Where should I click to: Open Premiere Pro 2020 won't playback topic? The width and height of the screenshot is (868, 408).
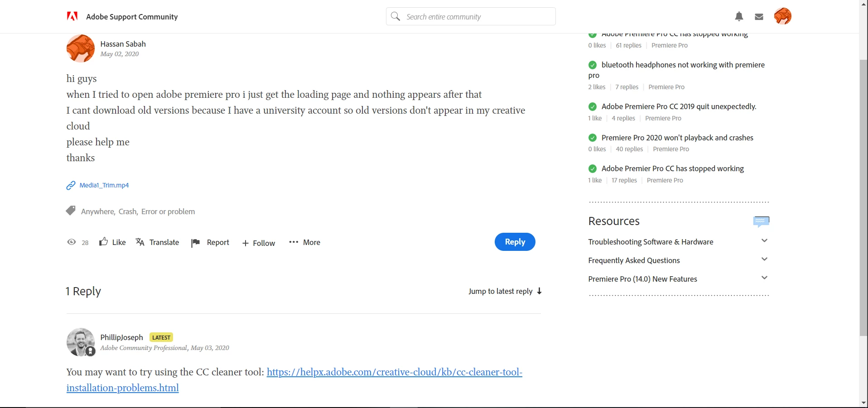point(677,138)
